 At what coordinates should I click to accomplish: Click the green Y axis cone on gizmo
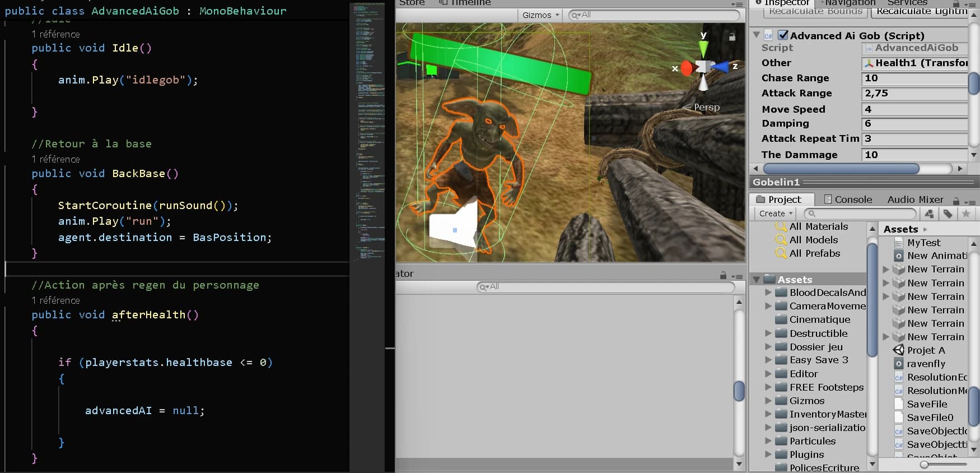703,49
